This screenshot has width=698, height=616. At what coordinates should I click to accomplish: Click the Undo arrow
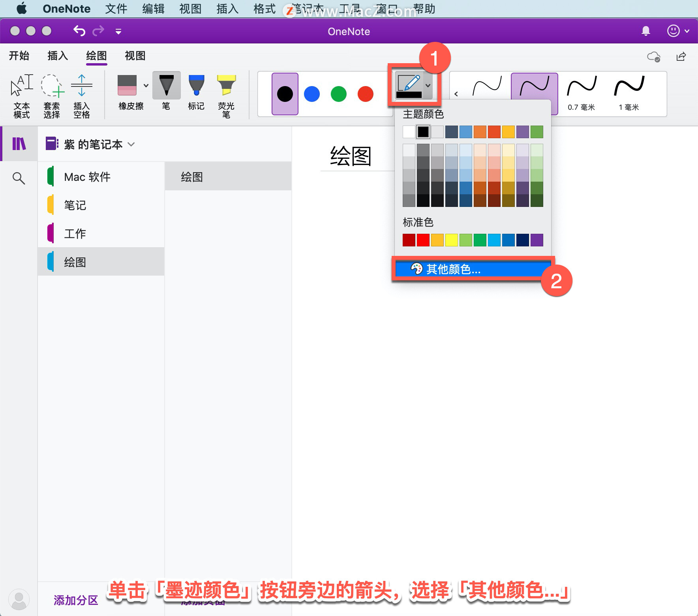click(79, 31)
